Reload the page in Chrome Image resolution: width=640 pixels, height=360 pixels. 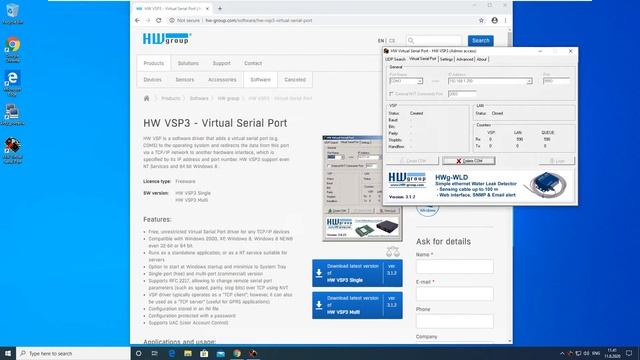coord(158,20)
